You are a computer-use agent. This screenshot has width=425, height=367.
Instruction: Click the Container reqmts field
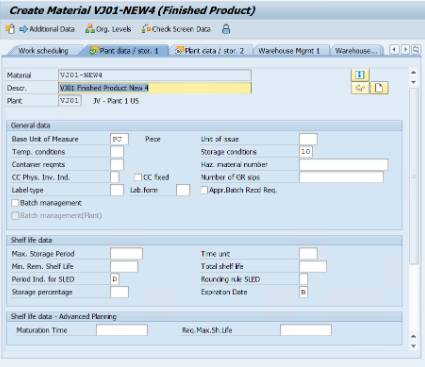pyautogui.click(x=117, y=164)
